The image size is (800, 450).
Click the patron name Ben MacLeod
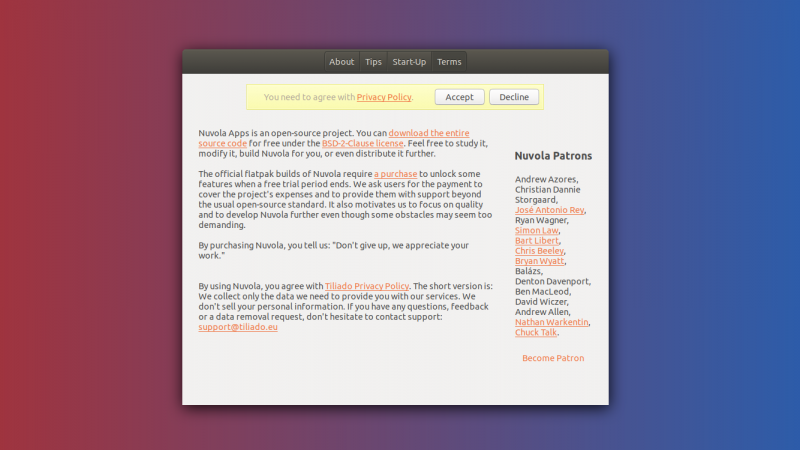click(x=542, y=291)
